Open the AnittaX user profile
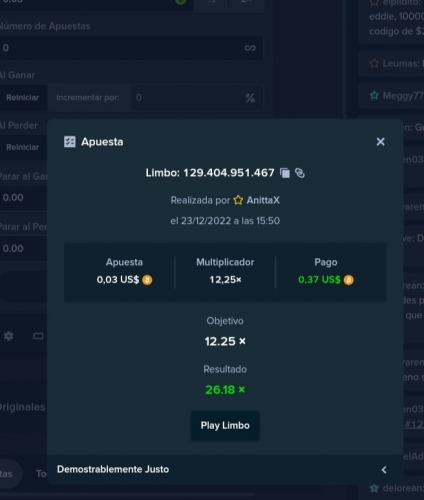This screenshot has height=500, width=424. click(x=263, y=200)
